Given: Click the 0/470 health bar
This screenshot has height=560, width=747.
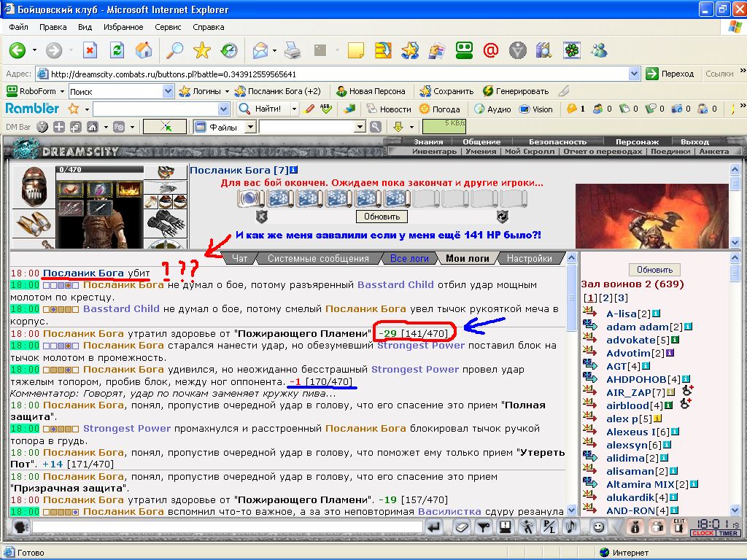Looking at the screenshot, I should point(100,169).
